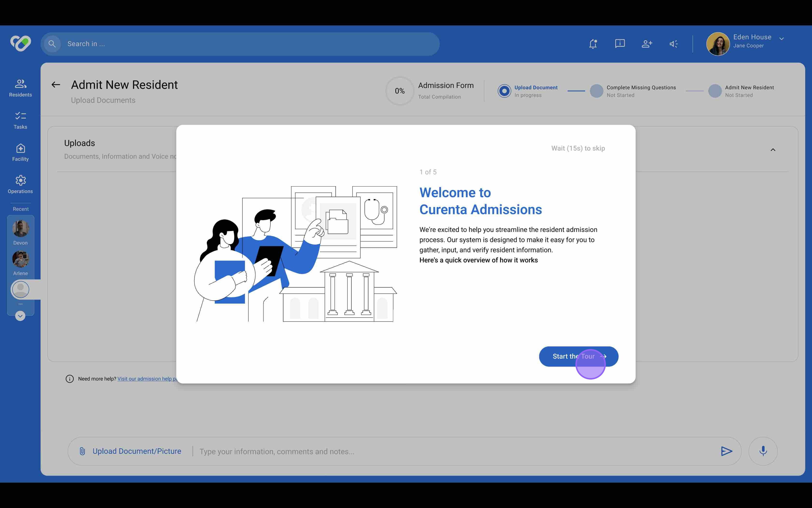Click Upload Document/Picture
Image resolution: width=812 pixels, height=508 pixels.
pos(137,451)
